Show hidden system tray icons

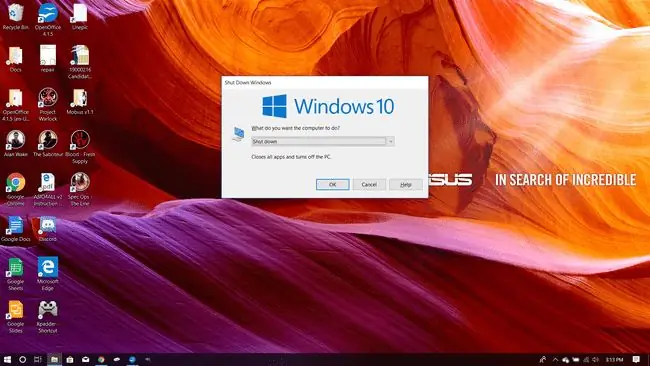(x=555, y=359)
